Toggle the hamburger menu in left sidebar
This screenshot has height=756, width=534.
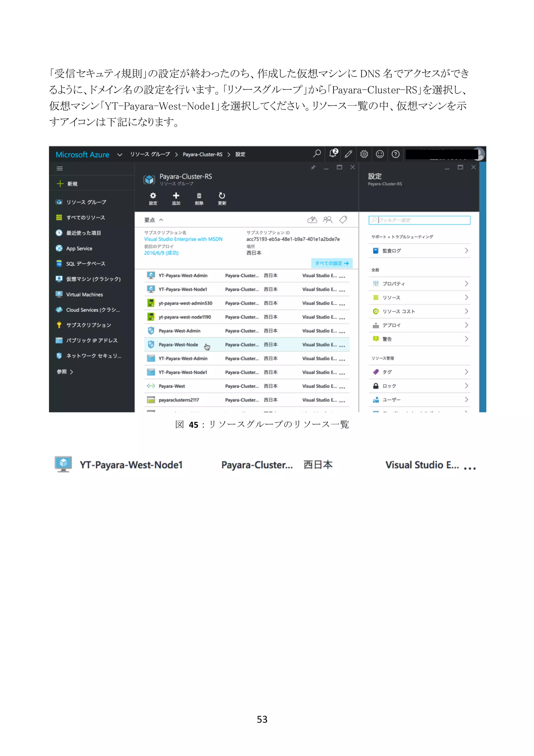tap(59, 169)
